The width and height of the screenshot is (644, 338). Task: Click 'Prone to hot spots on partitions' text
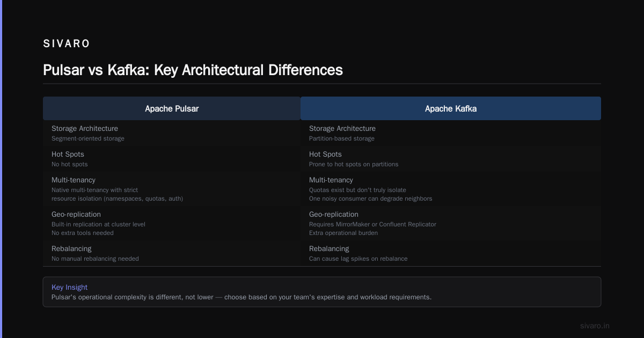354,164
